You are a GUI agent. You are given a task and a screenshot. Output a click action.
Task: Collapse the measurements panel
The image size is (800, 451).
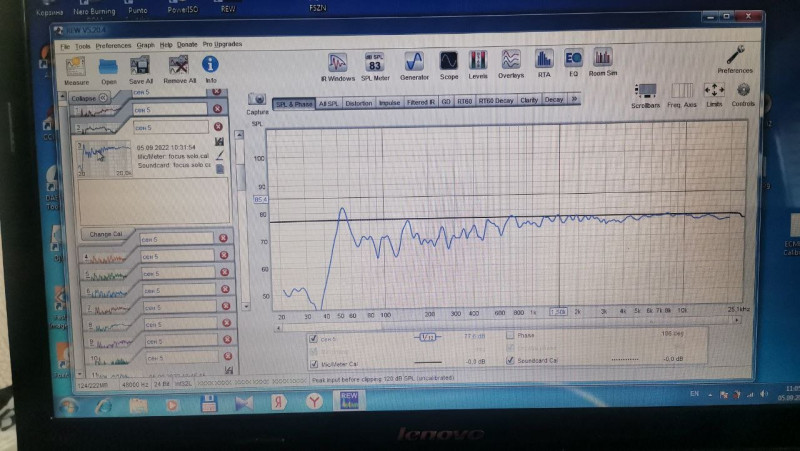(x=89, y=98)
